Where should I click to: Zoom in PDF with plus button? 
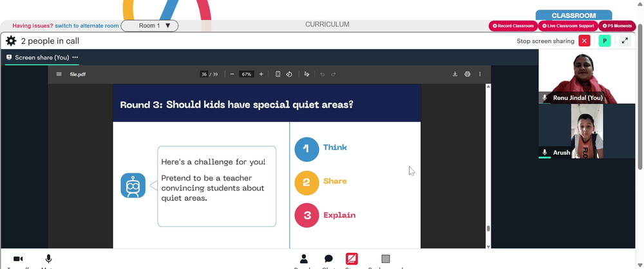[261, 74]
